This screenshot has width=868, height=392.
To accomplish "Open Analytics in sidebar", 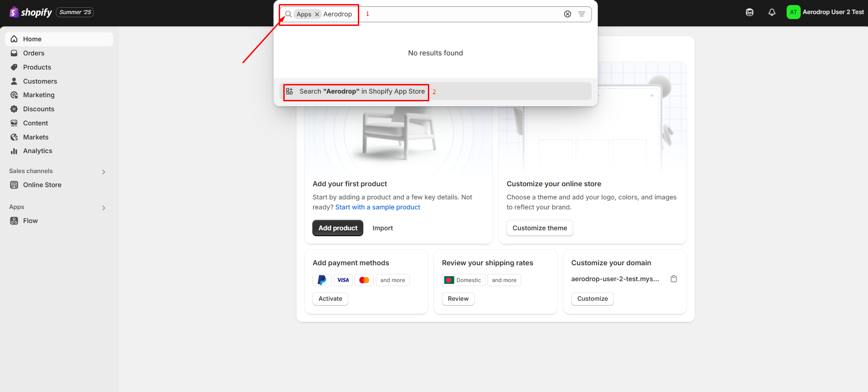I will (59, 151).
